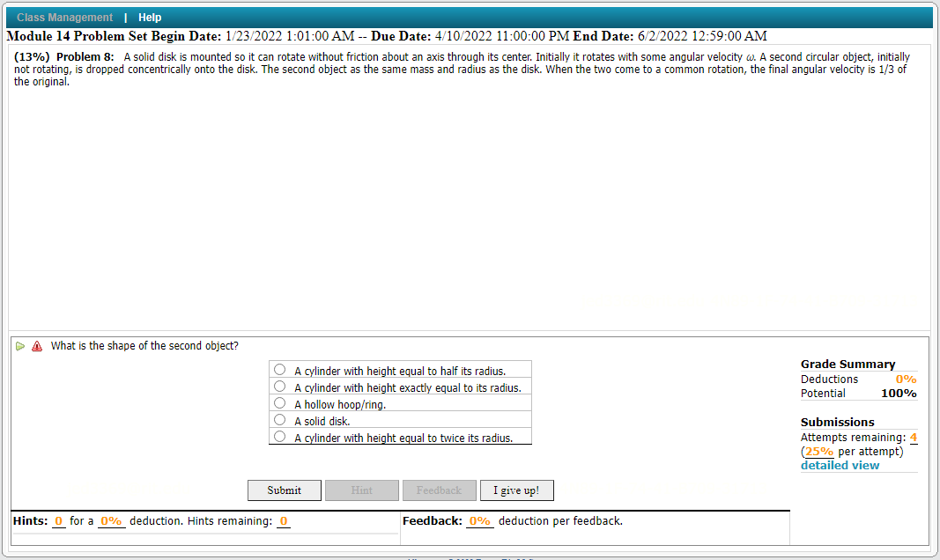This screenshot has width=940, height=560.
Task: Open the Help menu
Action: pos(150,17)
